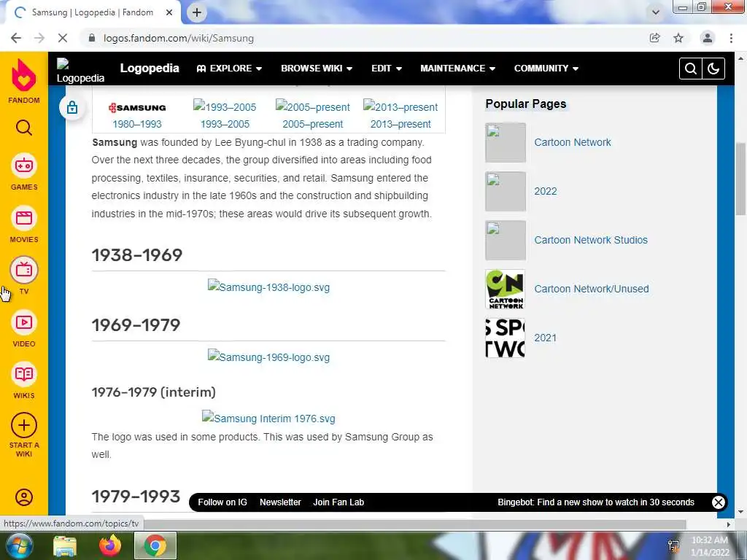This screenshot has height=560, width=747.
Task: Expand the EXPLORE dropdown menu
Action: [229, 69]
